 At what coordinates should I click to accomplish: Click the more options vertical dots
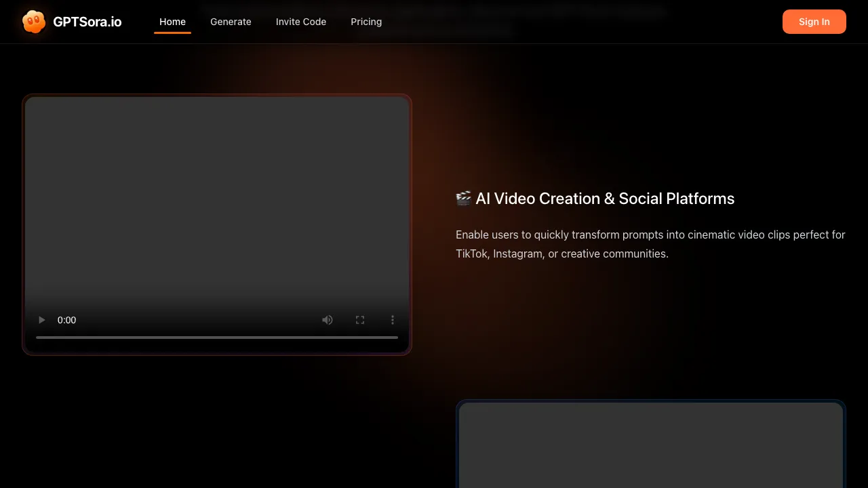[x=393, y=319]
